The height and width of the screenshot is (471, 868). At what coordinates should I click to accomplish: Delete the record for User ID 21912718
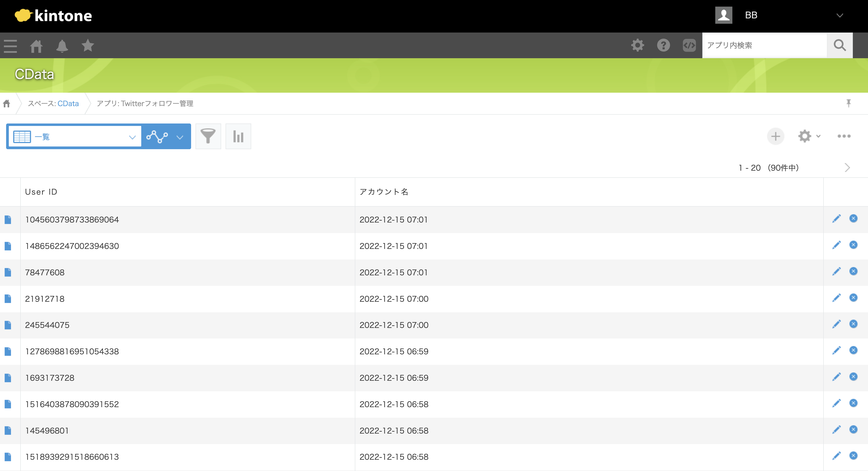point(853,298)
